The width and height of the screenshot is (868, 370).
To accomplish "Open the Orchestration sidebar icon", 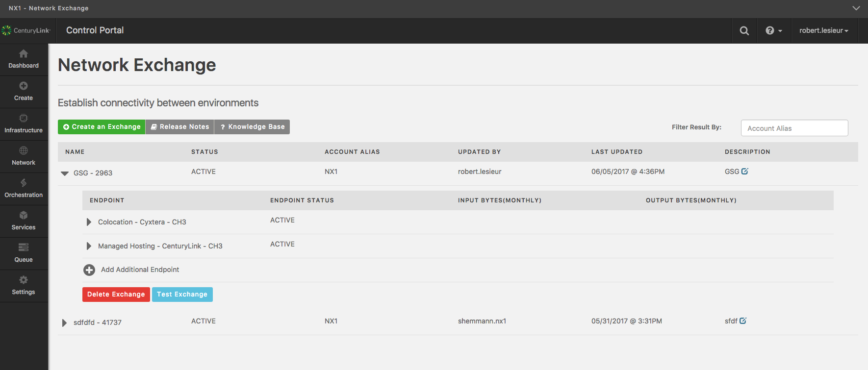I will (24, 183).
